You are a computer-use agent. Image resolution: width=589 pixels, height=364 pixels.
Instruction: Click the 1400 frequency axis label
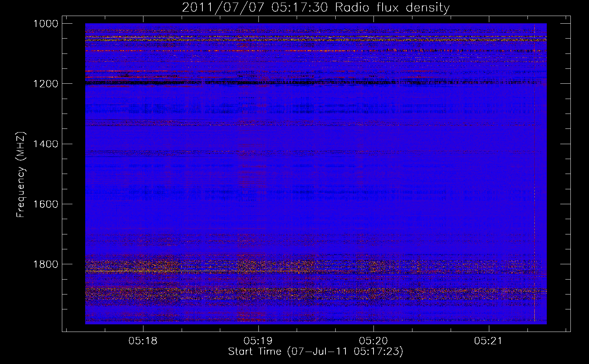point(46,144)
